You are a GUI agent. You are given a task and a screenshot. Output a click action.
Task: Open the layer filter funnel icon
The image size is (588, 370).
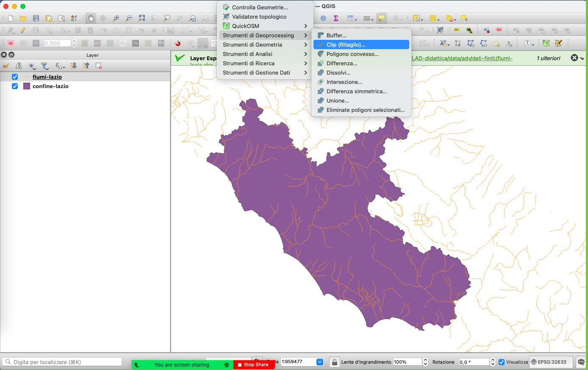point(44,66)
